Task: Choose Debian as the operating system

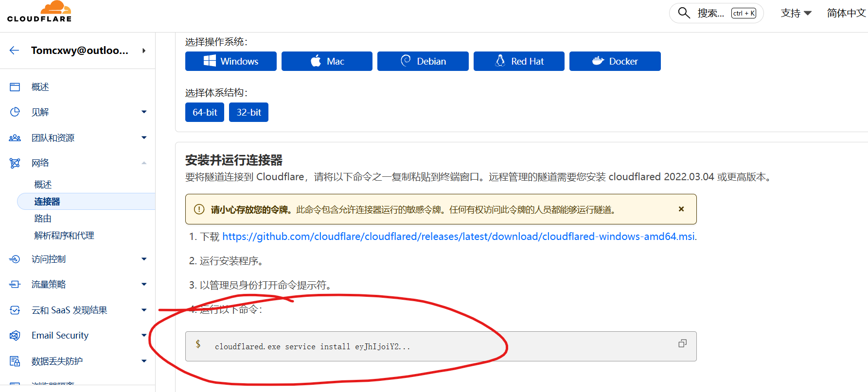Action: tap(423, 61)
